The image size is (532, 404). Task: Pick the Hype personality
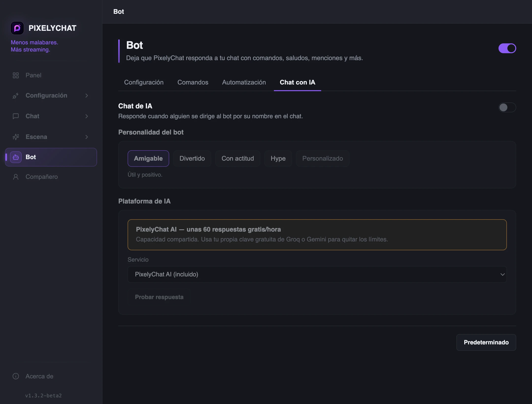(278, 158)
